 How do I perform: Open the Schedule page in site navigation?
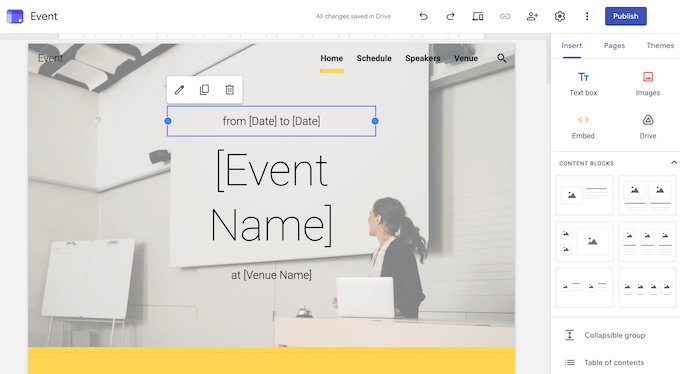(x=374, y=58)
